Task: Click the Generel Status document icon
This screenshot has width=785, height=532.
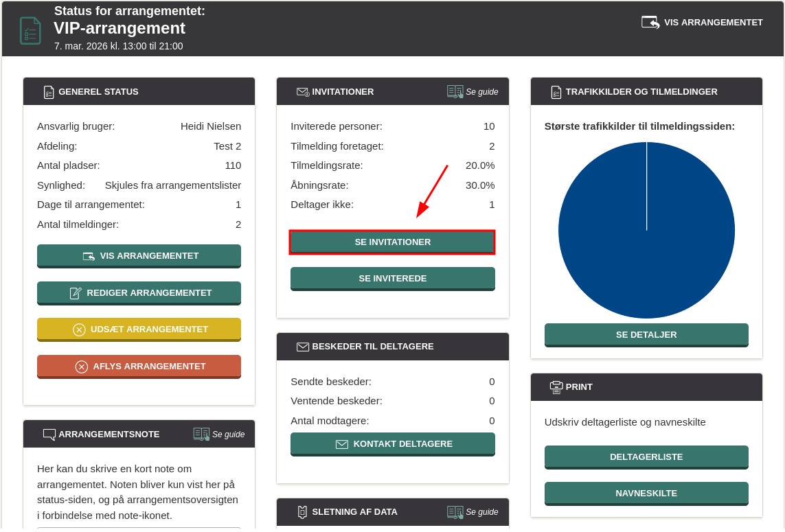Action: (49, 92)
